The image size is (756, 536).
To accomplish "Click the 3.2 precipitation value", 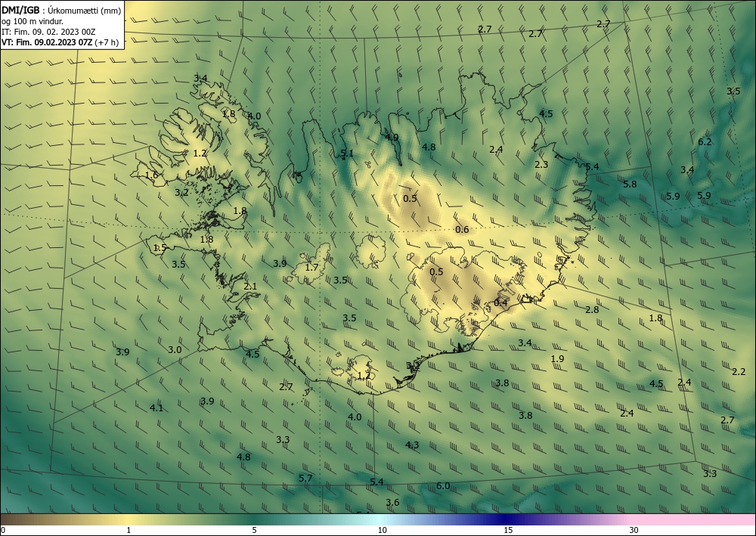I will pos(181,192).
